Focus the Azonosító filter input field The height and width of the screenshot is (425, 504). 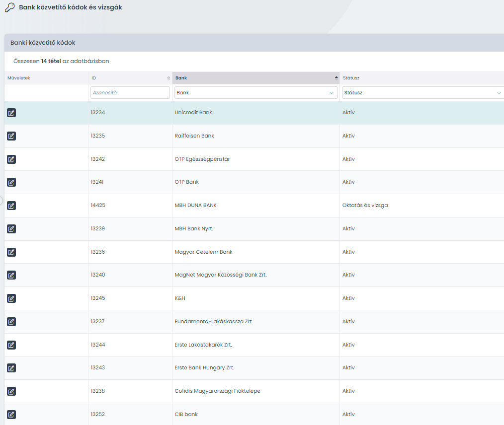click(x=130, y=93)
